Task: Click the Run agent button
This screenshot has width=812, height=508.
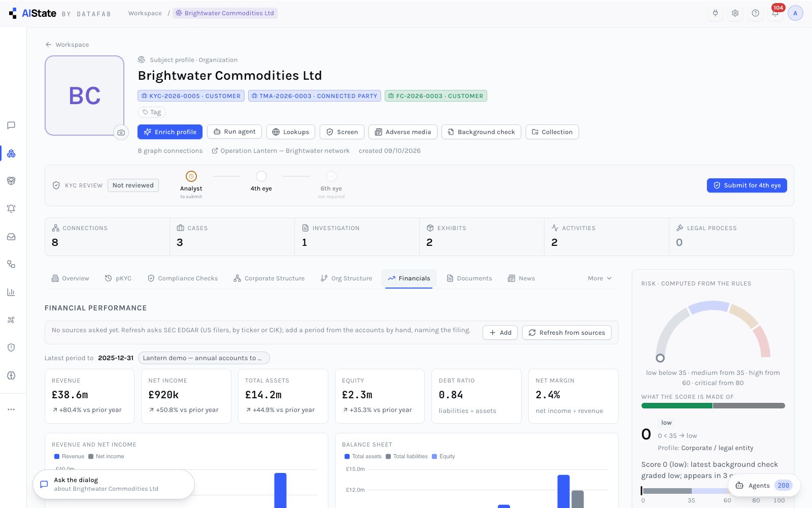Action: (x=234, y=132)
